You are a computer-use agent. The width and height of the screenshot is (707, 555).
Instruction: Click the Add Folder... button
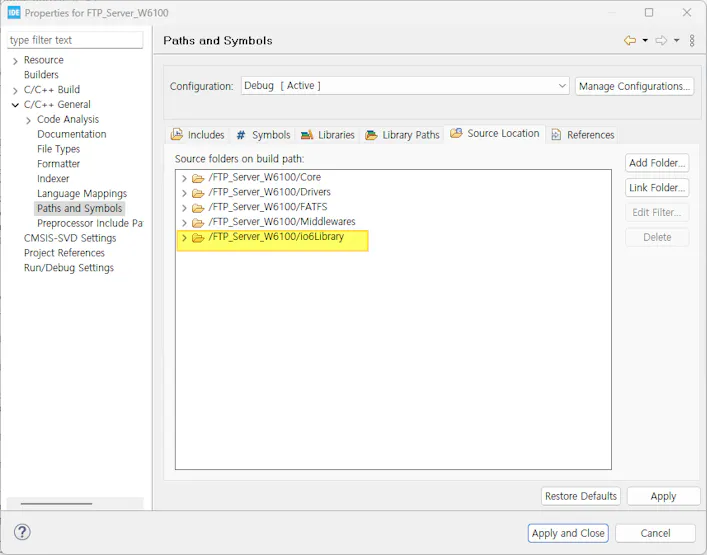pos(657,163)
